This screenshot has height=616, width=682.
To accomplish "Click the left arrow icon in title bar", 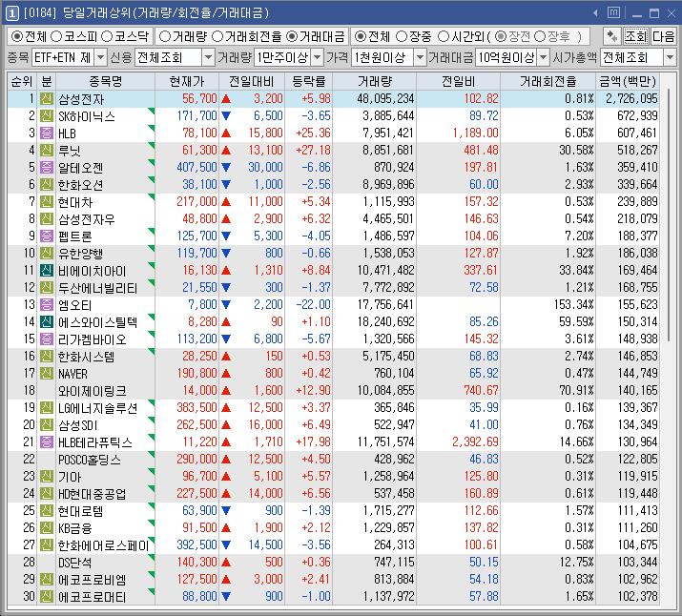I will coord(595,13).
